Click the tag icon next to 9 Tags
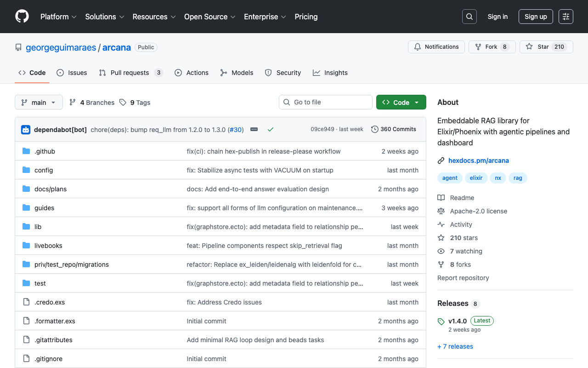The image size is (588, 368). [x=123, y=102]
